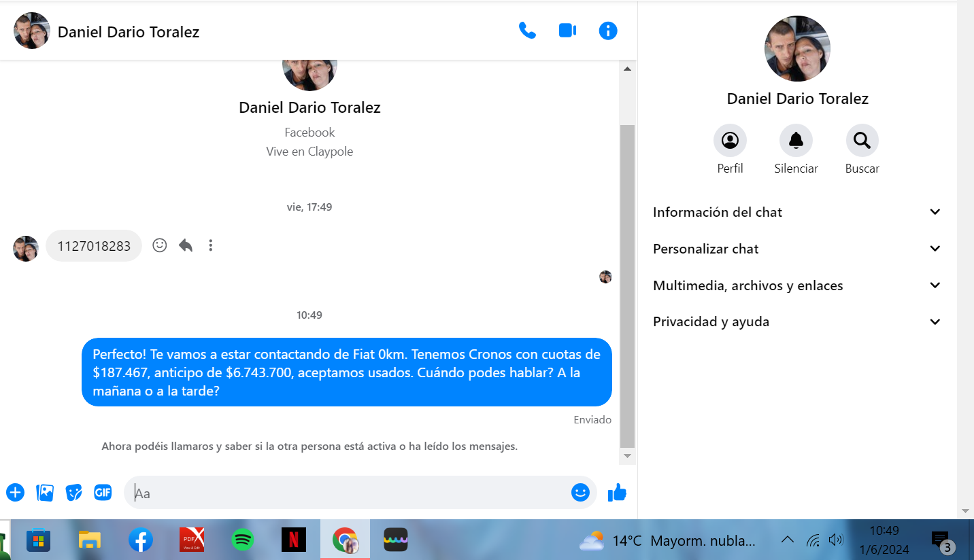This screenshot has height=560, width=974.
Task: React to the 1127018283 message with an emoji
Action: (160, 245)
